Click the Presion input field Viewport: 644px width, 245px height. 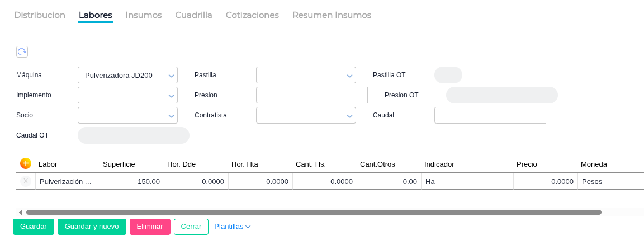tap(311, 95)
